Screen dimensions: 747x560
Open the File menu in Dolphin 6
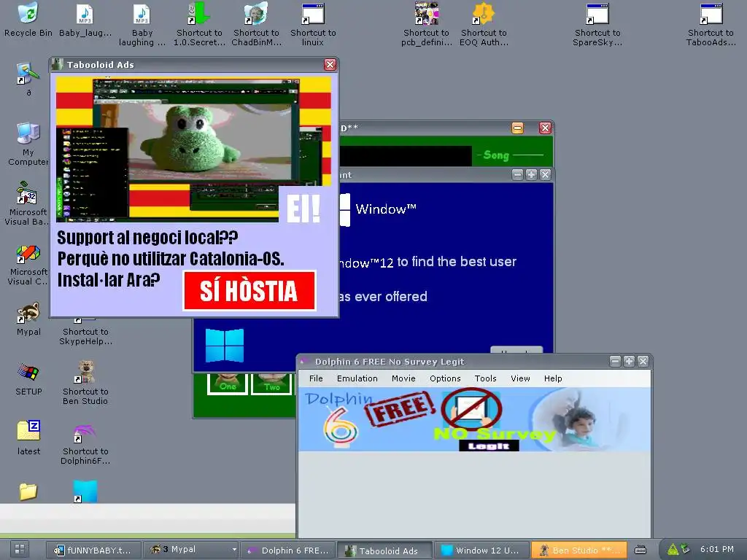click(316, 378)
